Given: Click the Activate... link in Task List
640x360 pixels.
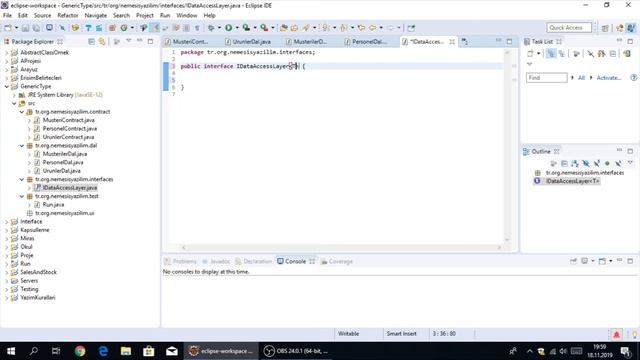Looking at the screenshot, I should pos(609,78).
